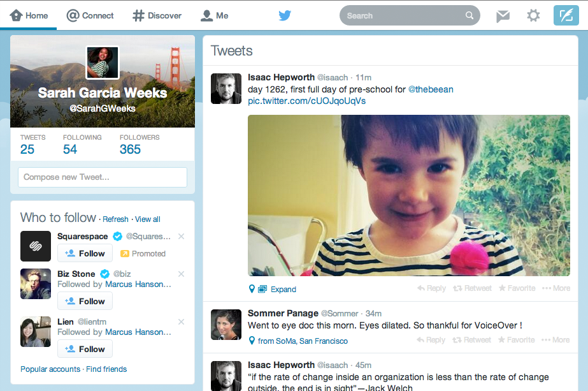Click the 34m timestamp on Sommer's tweet
This screenshot has width=588, height=391.
pyautogui.click(x=373, y=314)
